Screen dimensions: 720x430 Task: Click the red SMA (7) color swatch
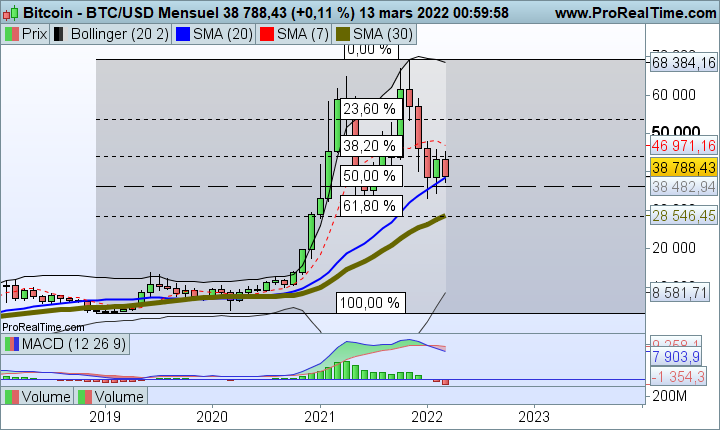267,34
